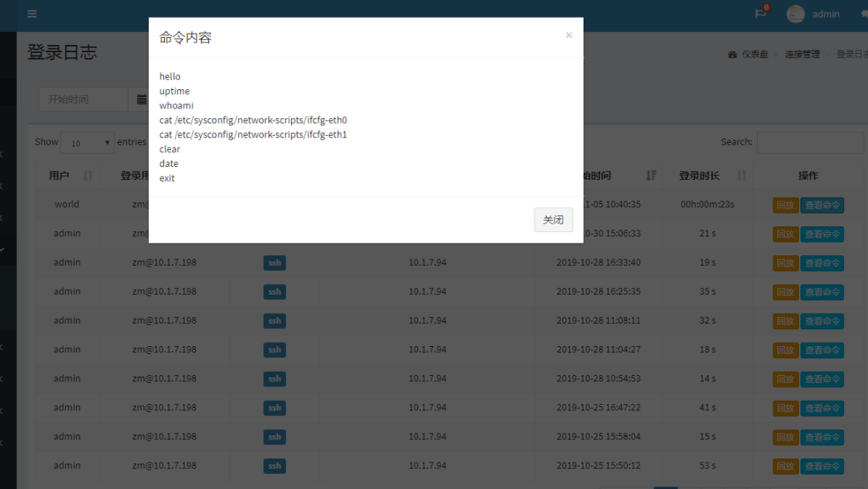Close the 命令内容 dialog with X
The height and width of the screenshot is (489, 868).
tap(568, 35)
